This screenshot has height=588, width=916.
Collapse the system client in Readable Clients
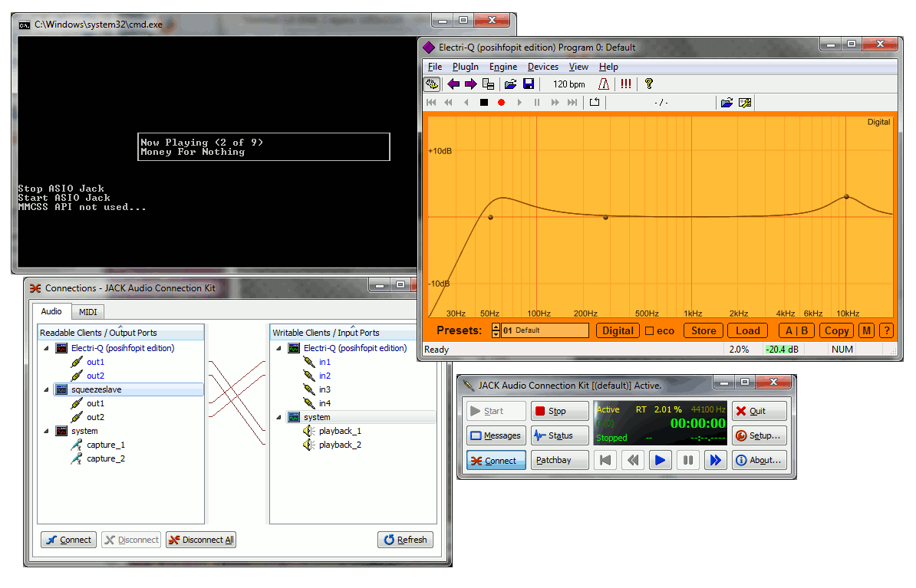[x=47, y=431]
